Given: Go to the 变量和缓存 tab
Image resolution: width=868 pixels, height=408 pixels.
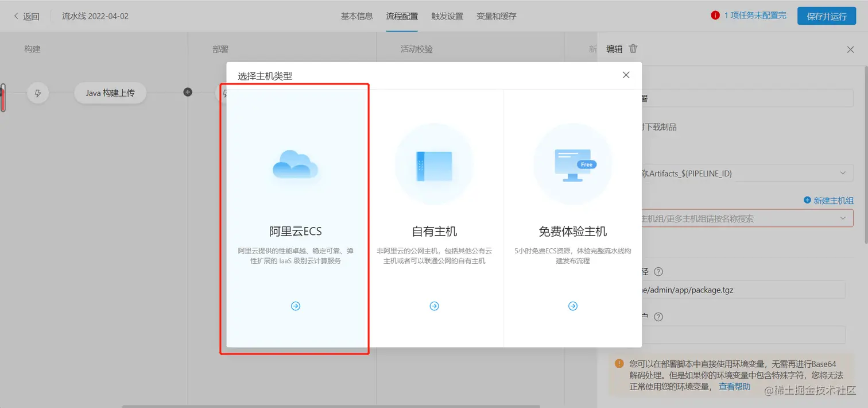Looking at the screenshot, I should pyautogui.click(x=497, y=16).
